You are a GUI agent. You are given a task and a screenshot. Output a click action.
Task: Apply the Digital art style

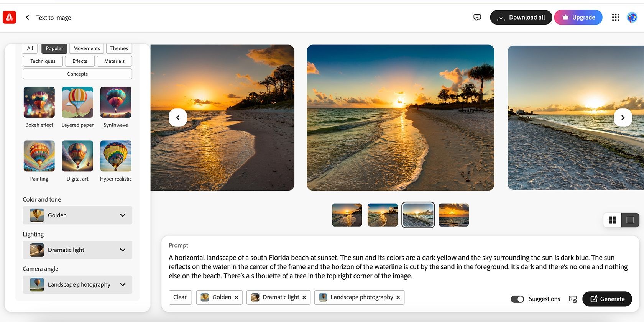point(77,156)
